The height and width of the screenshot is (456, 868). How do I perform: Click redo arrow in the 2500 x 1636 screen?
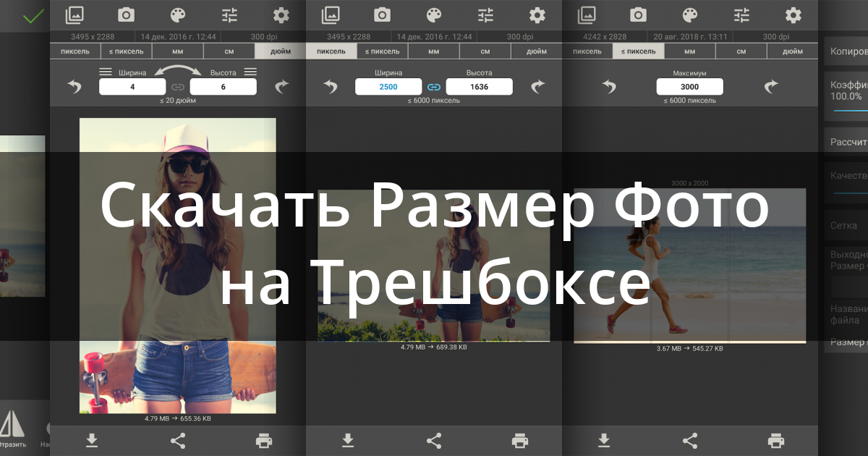pyautogui.click(x=537, y=87)
